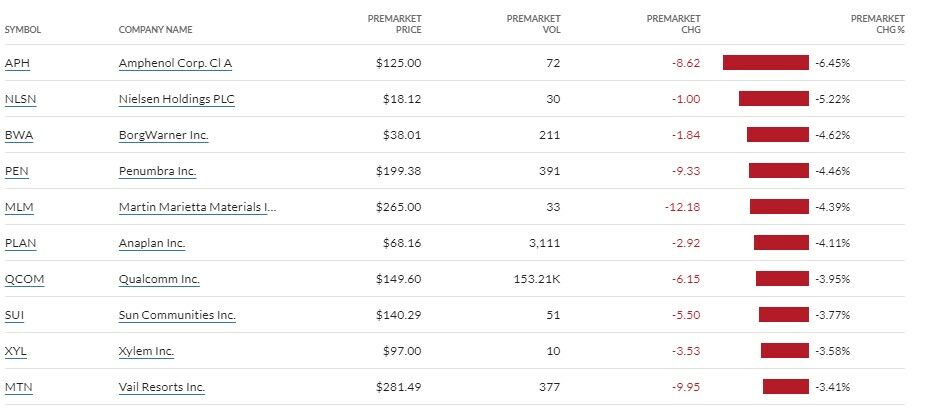Open the APH symbol link
Screen dimensions: 927x412
coord(17,63)
